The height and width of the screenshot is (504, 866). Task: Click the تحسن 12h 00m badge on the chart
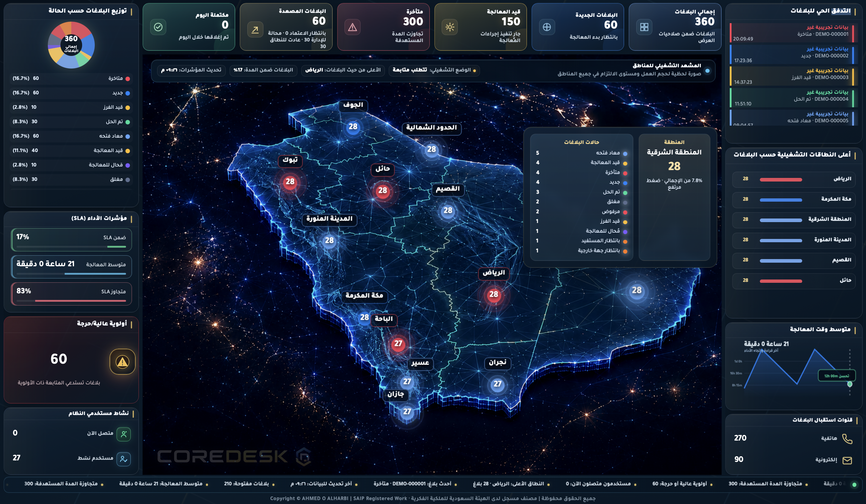coord(837,376)
